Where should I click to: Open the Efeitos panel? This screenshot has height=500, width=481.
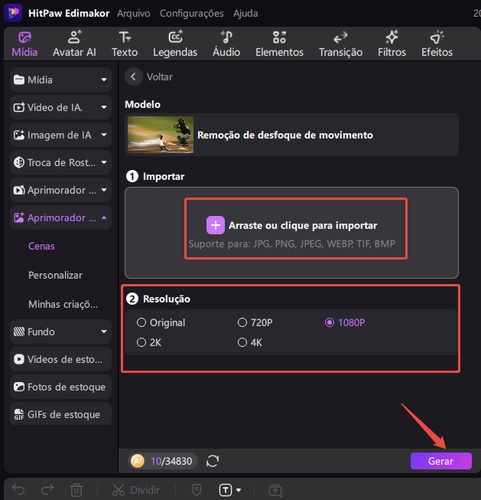(x=437, y=44)
